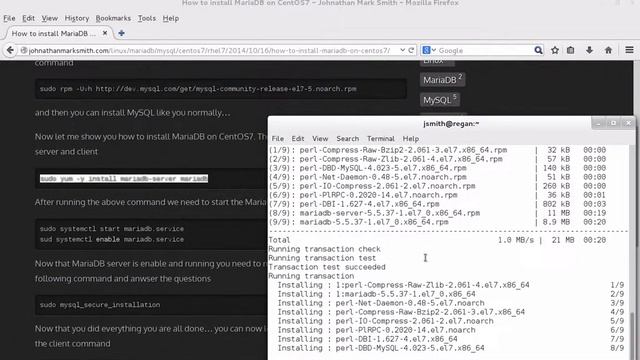Open terminal View menu
This screenshot has height=360, width=640.
pyautogui.click(x=320, y=139)
